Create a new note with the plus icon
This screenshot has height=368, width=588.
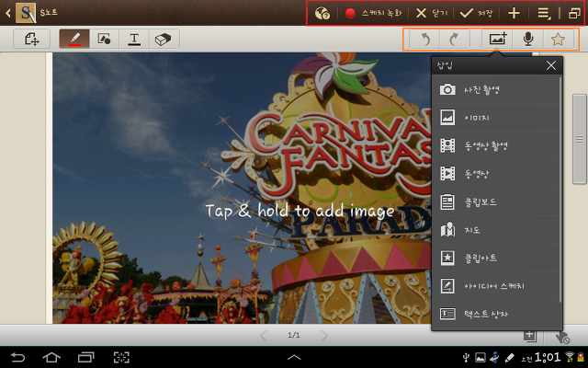[x=514, y=13]
